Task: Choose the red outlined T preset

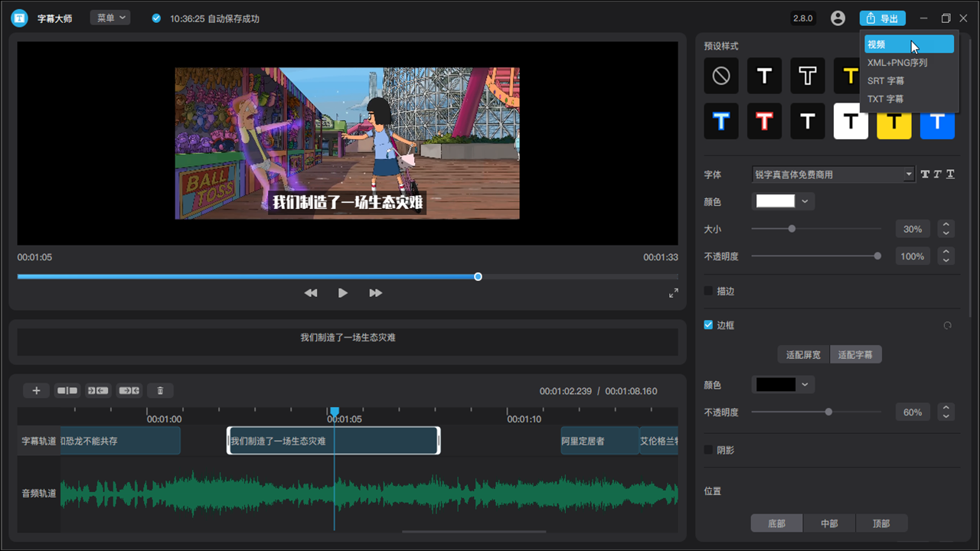Action: [x=764, y=121]
